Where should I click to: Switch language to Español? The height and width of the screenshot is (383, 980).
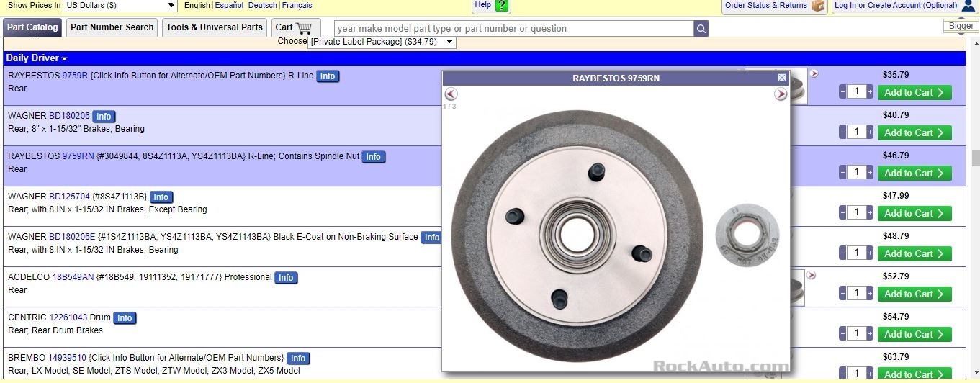(x=229, y=5)
